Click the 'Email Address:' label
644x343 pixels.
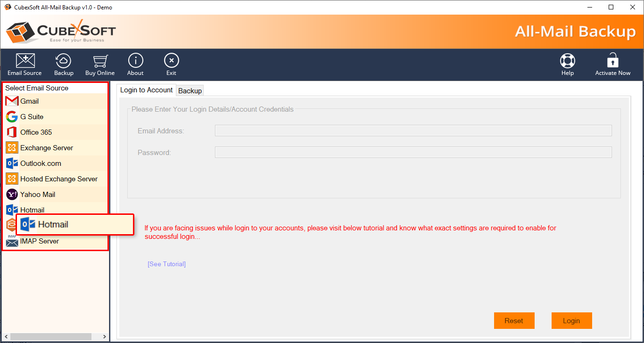click(161, 131)
